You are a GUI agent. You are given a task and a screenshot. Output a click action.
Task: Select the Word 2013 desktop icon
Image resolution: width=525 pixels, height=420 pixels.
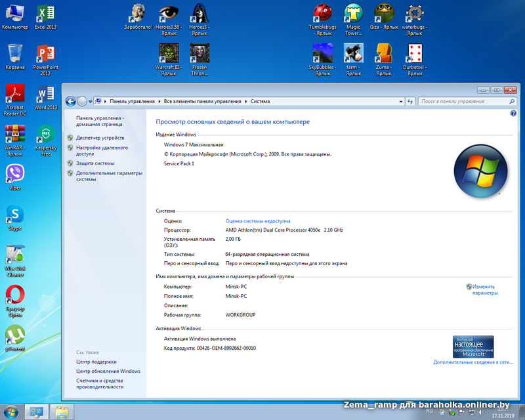click(46, 98)
